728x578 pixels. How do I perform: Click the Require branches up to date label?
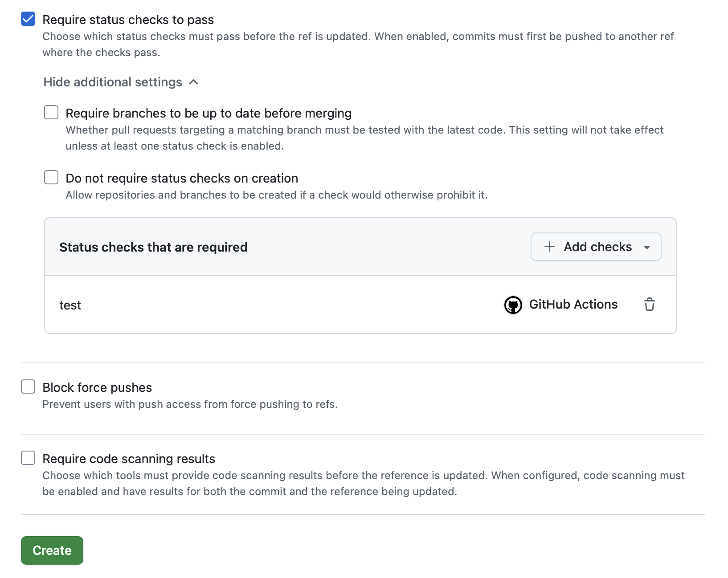[x=209, y=113]
